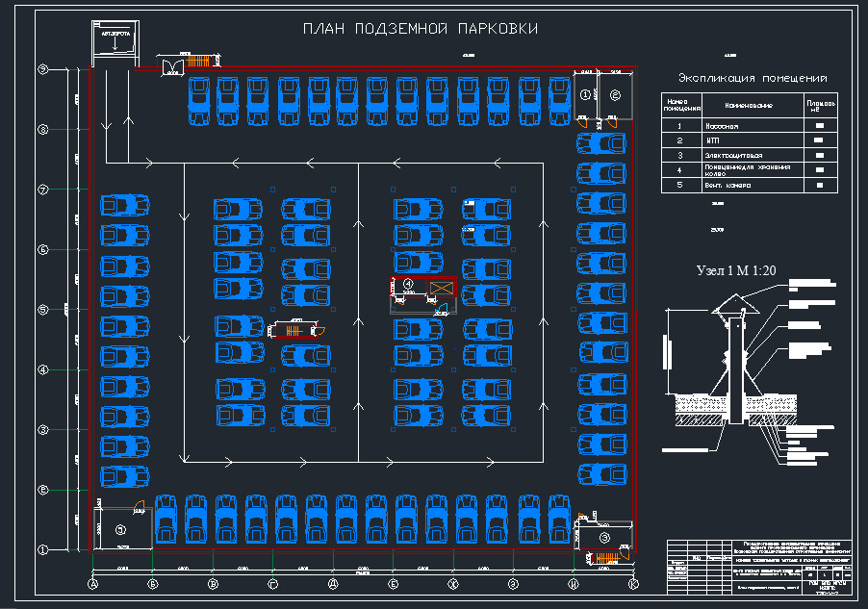Select the orange staircase symbol near the gate
This screenshot has height=609, width=868.
coord(199,62)
